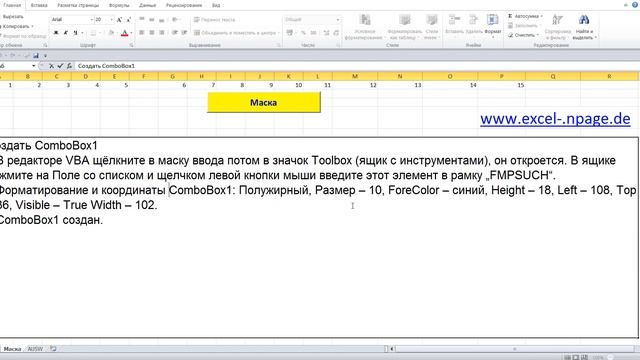This screenshot has height=360, width=640.
Task: Open the font color dropdown arrow
Action: pos(131,33)
